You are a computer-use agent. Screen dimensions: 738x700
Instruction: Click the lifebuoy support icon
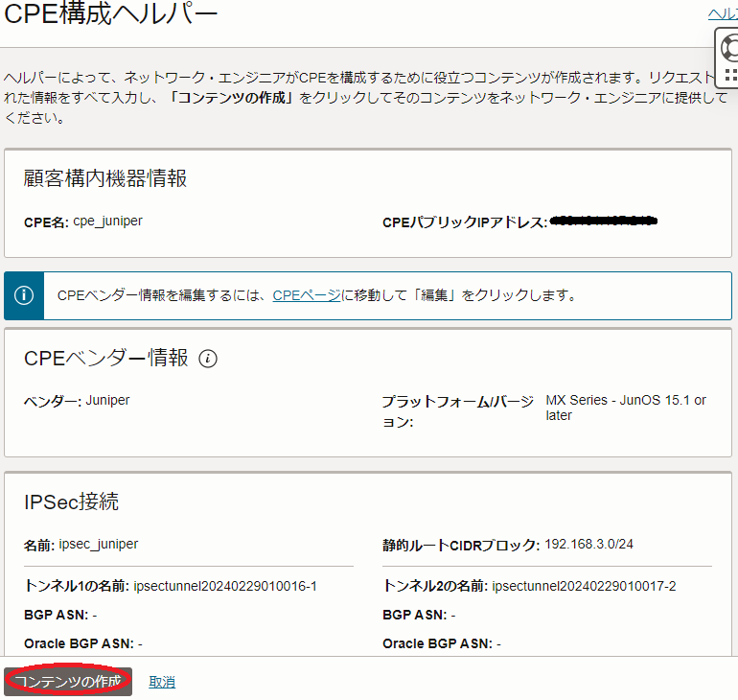click(x=730, y=44)
